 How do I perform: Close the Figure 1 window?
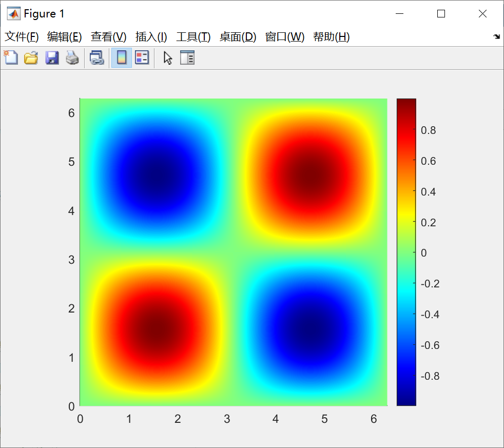pyautogui.click(x=482, y=13)
